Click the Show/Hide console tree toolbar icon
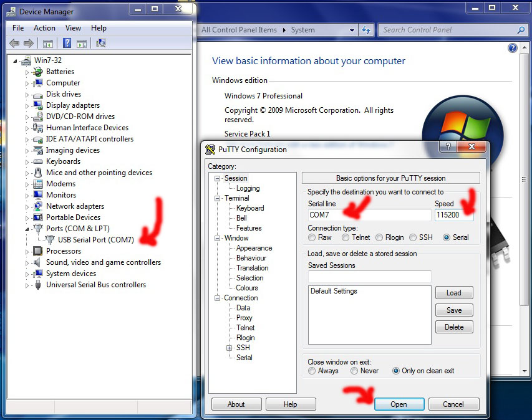Viewport: 532px width, 420px height. [x=48, y=44]
